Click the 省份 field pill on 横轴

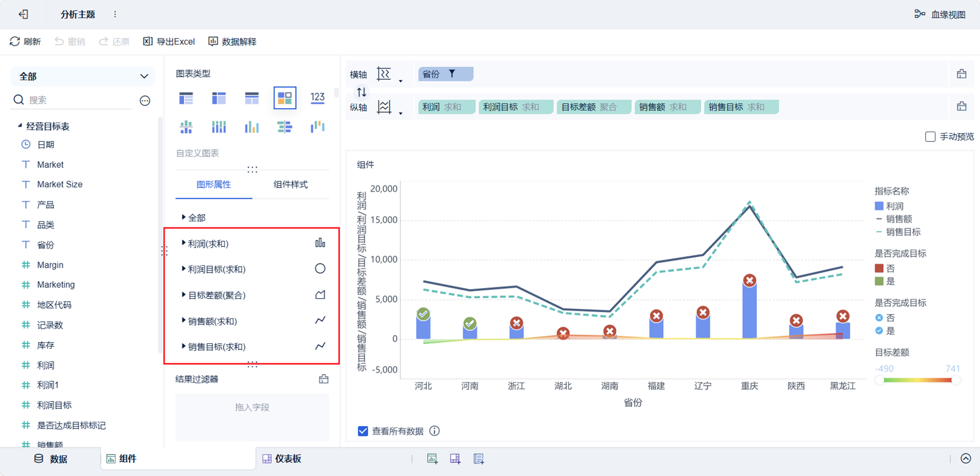pyautogui.click(x=445, y=74)
